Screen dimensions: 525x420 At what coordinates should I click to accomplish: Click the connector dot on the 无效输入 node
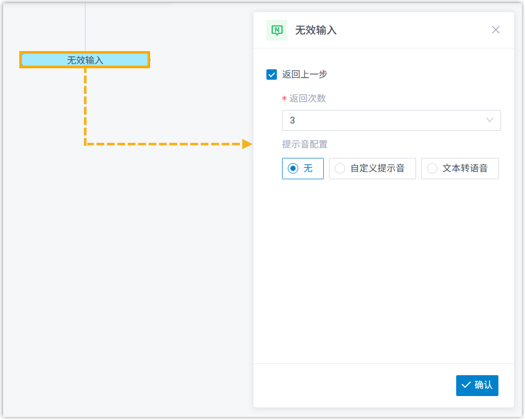(x=150, y=60)
